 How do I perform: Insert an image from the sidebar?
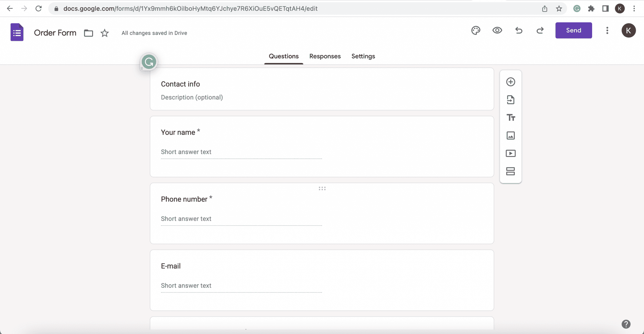(x=511, y=136)
